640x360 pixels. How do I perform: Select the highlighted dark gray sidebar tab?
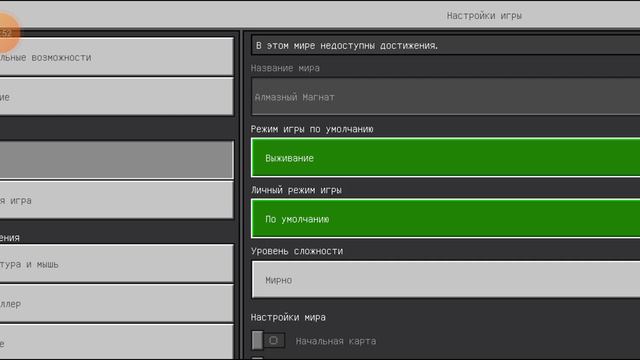point(116,160)
